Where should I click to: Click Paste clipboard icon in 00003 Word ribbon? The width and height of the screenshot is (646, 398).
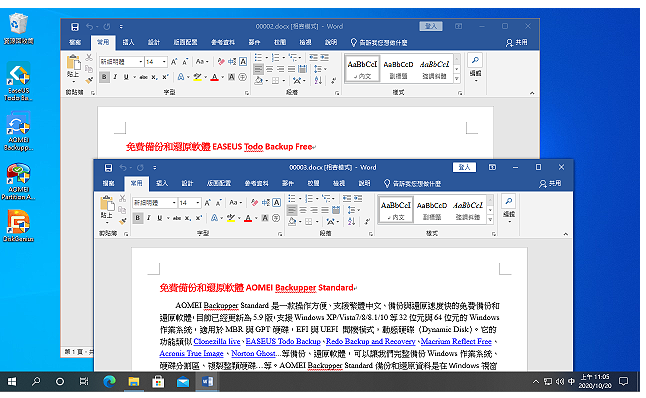click(107, 203)
